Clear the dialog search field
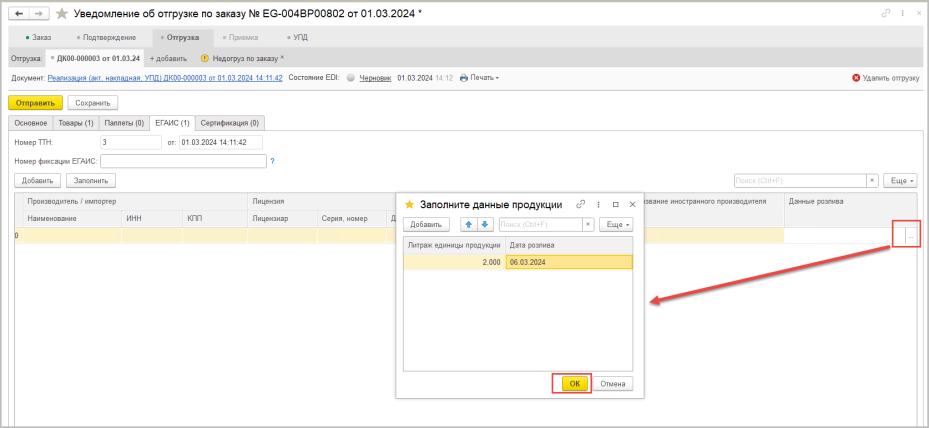This screenshot has height=428, width=929. tap(588, 225)
